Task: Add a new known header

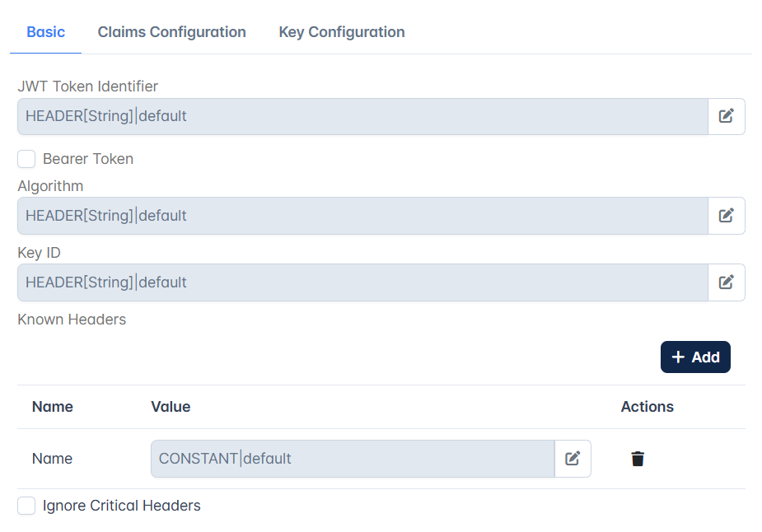Action: pos(695,357)
